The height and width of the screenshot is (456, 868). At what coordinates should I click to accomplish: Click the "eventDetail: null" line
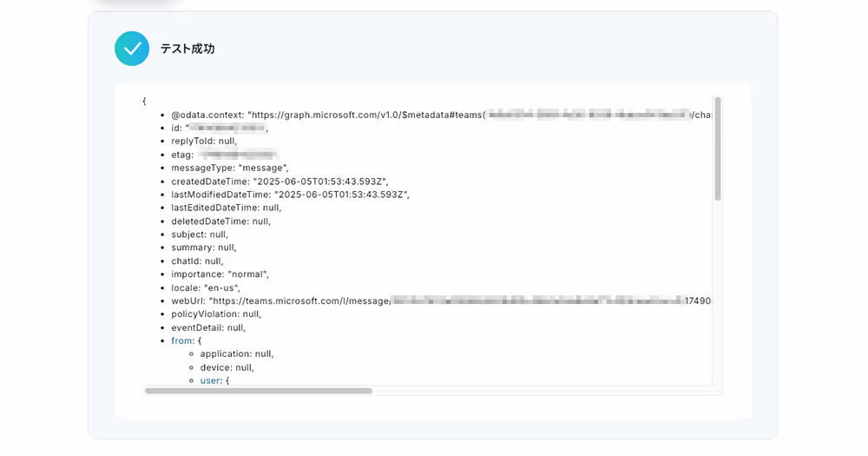pos(208,327)
